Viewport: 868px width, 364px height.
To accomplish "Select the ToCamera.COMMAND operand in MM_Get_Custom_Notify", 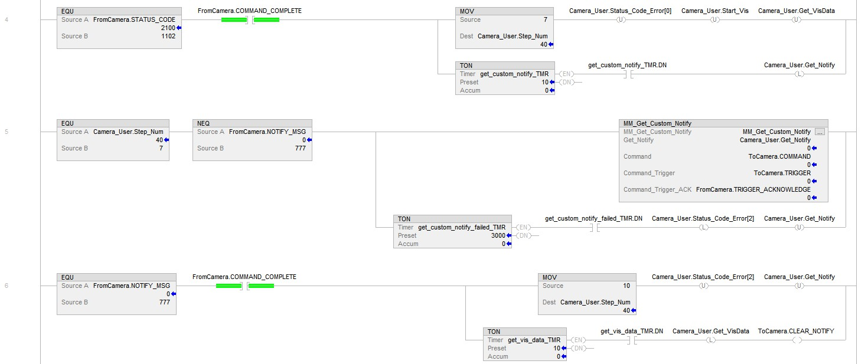I will (779, 156).
